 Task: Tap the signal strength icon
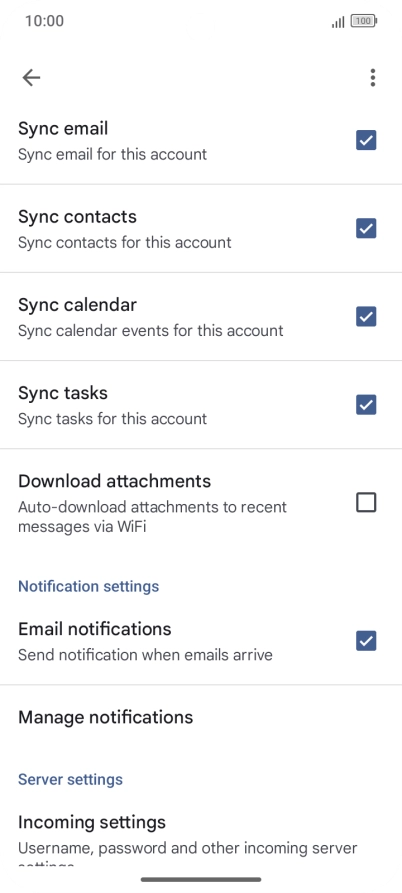tap(338, 22)
